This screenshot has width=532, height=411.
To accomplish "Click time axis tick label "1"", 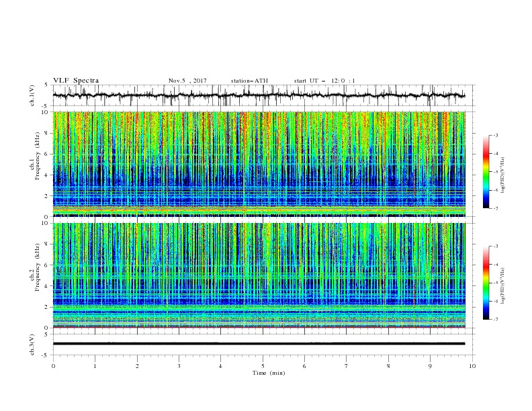I will coord(95,366).
